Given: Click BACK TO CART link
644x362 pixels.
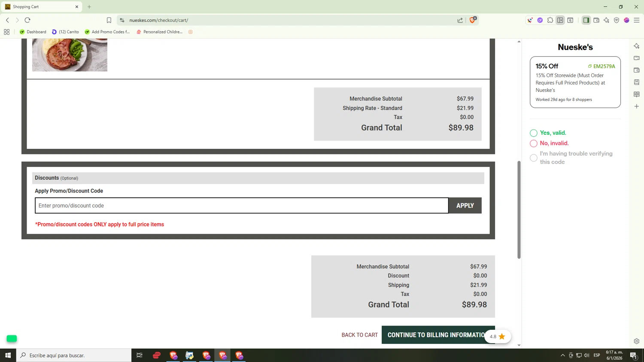Looking at the screenshot, I should pyautogui.click(x=359, y=335).
